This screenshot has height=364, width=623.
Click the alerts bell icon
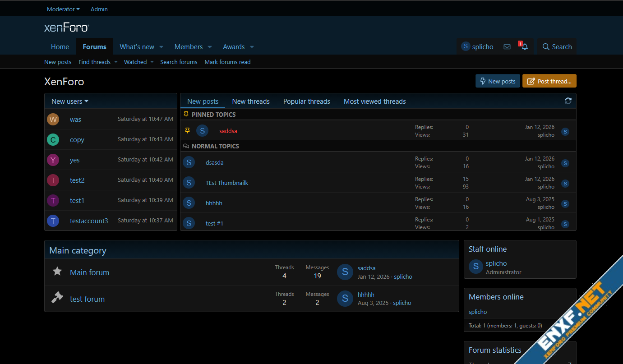pos(524,47)
